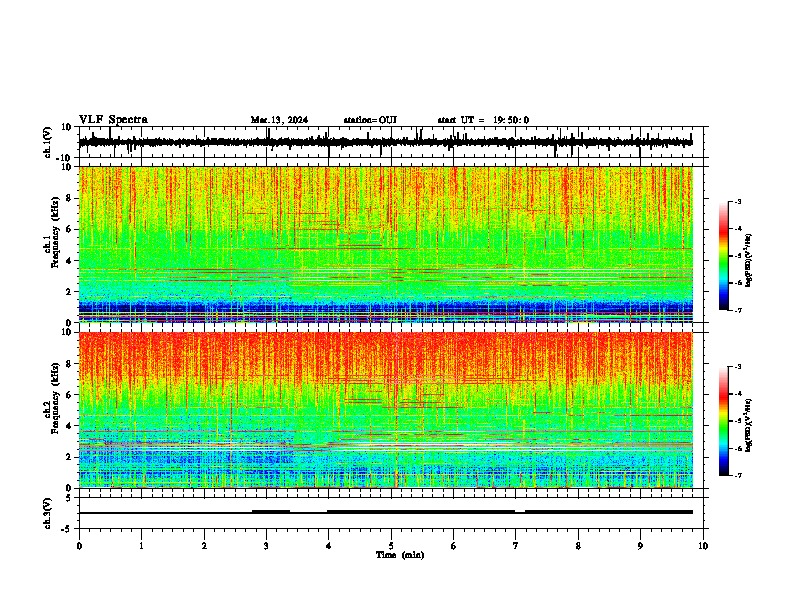This screenshot has height=612, width=792.
Task: Click time axis tick label "5"
Action: pos(391,546)
